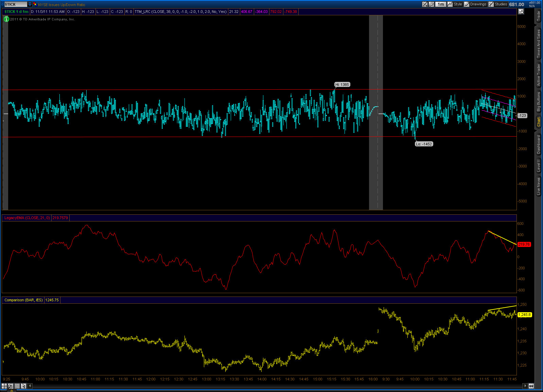Click the Comparison (BAR, /ES) label
The width and height of the screenshot is (543, 392).
point(23,300)
